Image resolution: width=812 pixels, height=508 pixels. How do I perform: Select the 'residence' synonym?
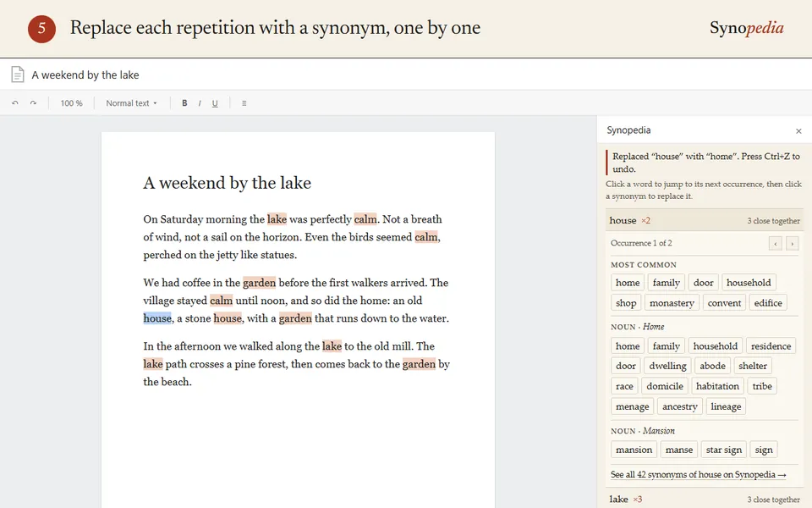coord(771,345)
